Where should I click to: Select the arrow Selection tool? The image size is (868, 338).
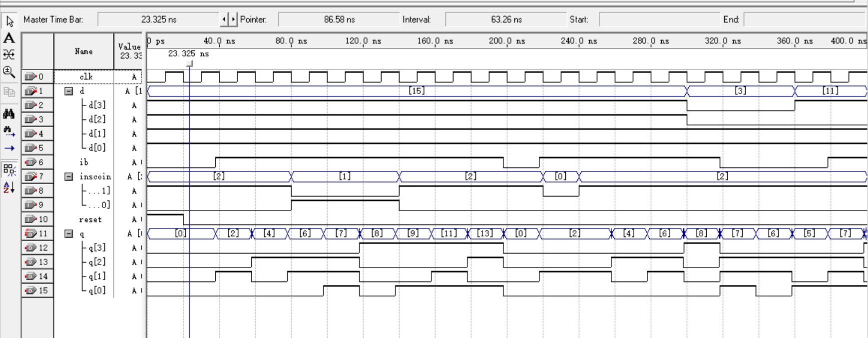click(9, 21)
